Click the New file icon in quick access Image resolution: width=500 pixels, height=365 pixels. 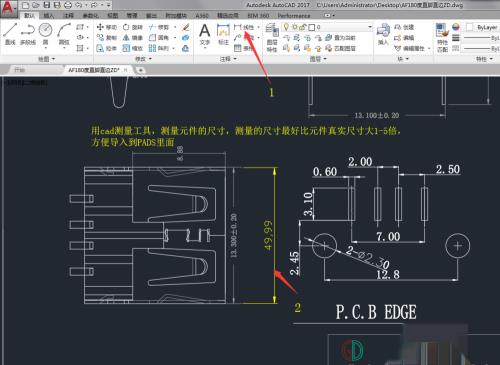[25, 5]
